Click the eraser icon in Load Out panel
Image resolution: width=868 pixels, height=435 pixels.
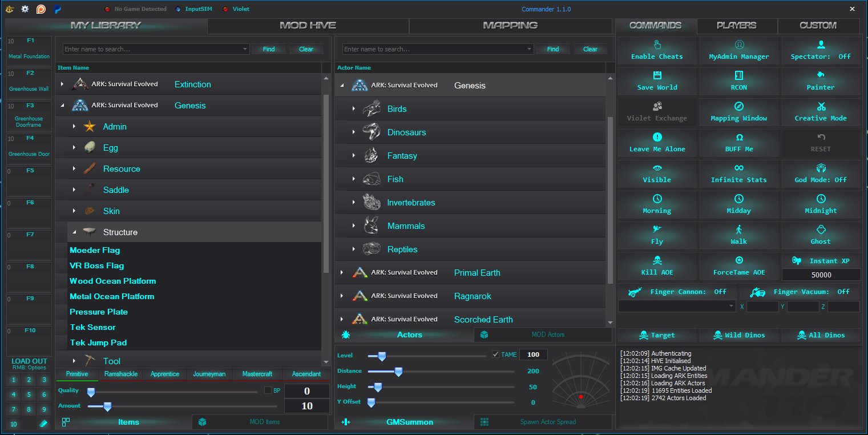[43, 424]
